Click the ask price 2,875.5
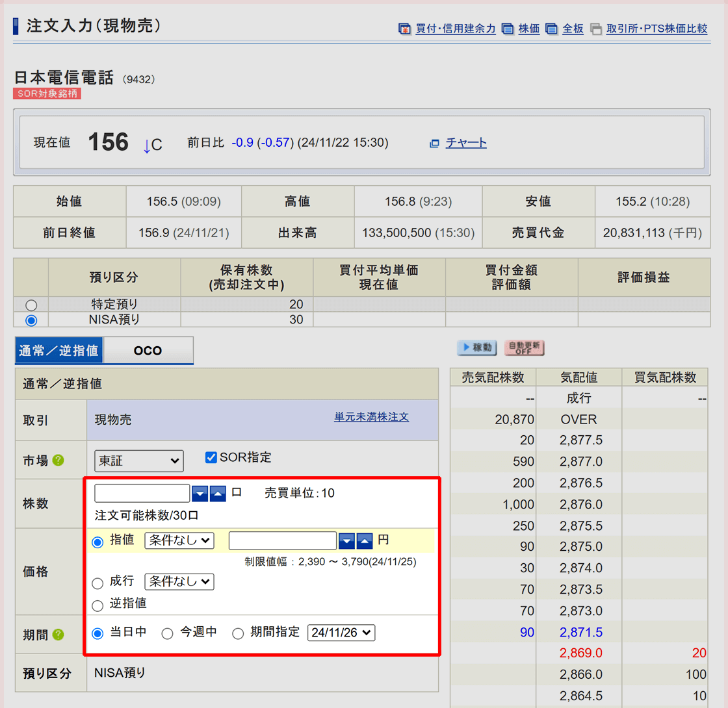Image resolution: width=728 pixels, height=708 pixels. coord(581,525)
